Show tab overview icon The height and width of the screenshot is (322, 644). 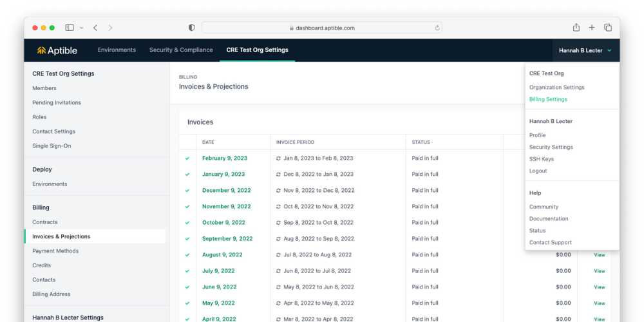pos(608,28)
